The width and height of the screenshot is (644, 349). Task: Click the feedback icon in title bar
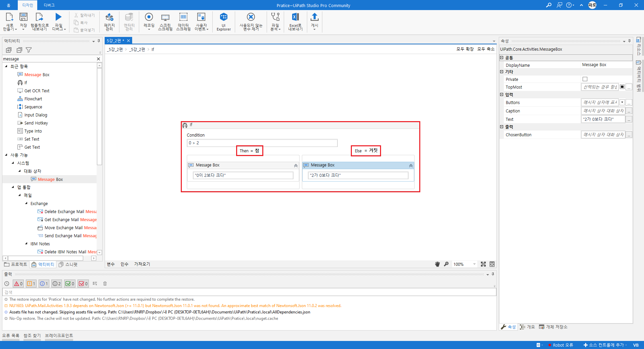pos(559,5)
